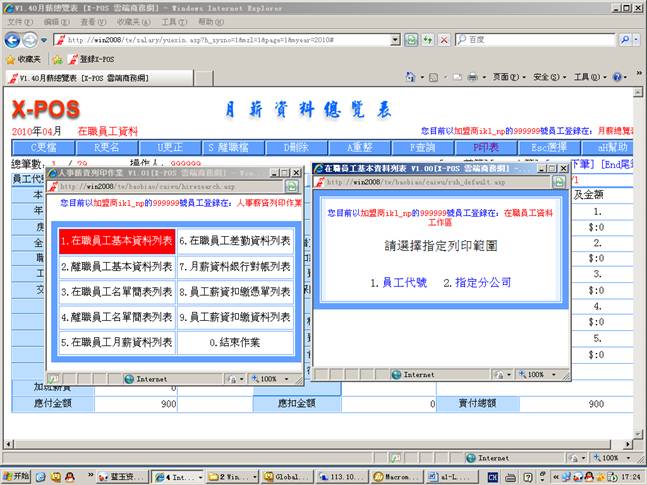Screen dimensions: 647x485
Task: Click the red Stop loading icon
Action: click(x=443, y=39)
